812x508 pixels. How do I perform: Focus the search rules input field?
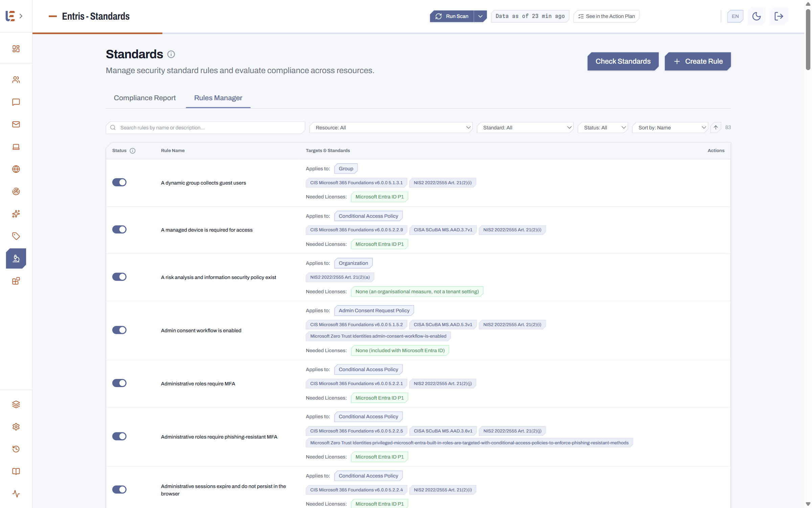[x=205, y=128]
